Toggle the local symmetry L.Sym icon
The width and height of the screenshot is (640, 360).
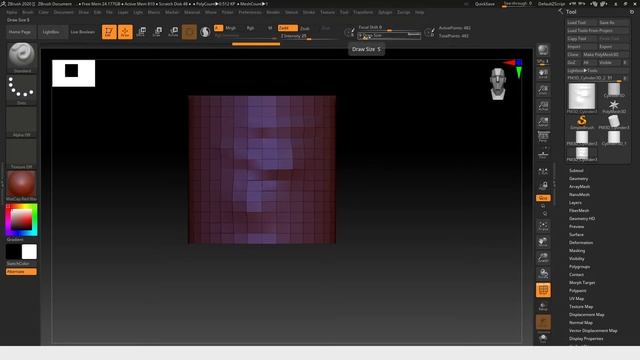543,172
